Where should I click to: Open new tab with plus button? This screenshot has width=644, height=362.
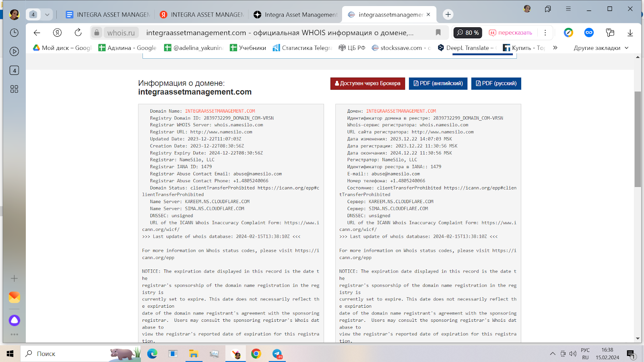(448, 14)
